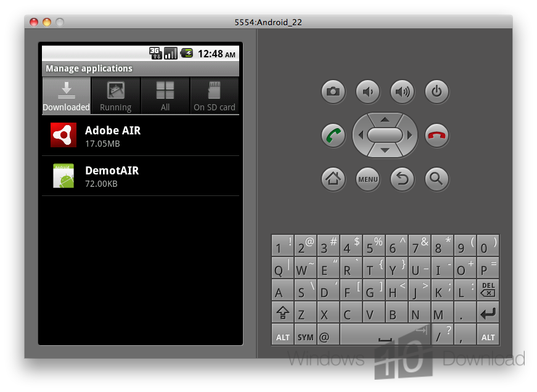Open the Adobe AIR application entry
This screenshot has width=537, height=392.
141,136
